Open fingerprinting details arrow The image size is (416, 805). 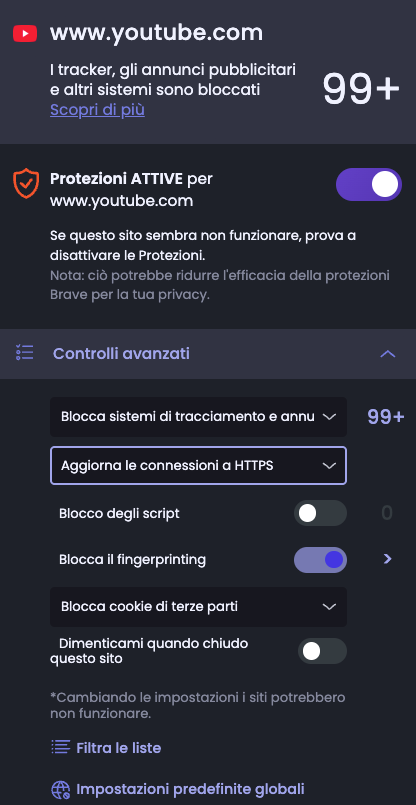[x=388, y=559]
